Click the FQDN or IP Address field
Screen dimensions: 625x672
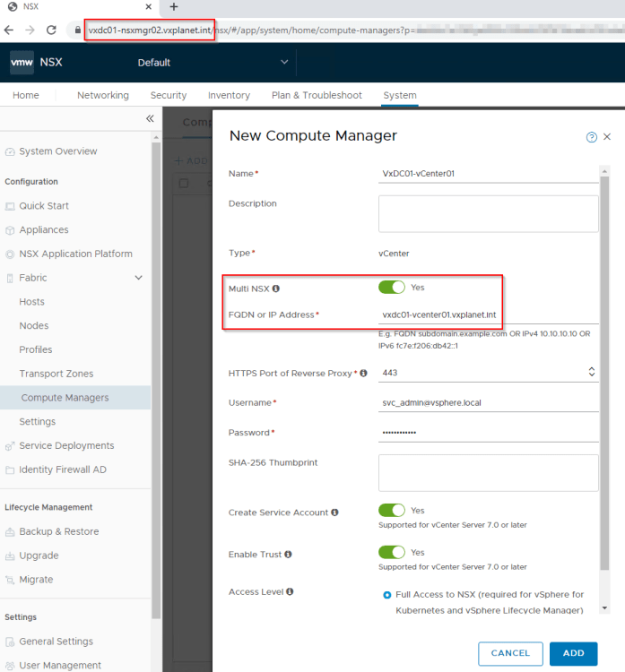(488, 315)
